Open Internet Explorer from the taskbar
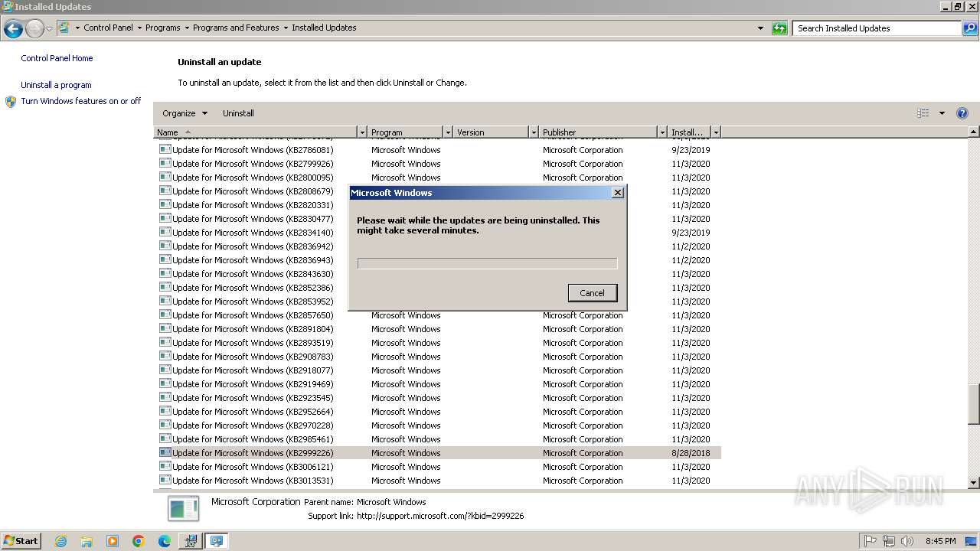980x551 pixels. [60, 541]
